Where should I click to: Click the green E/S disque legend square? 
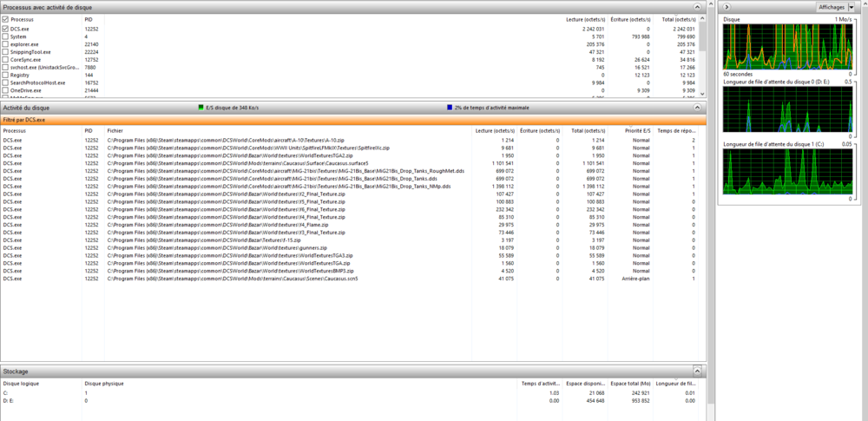[x=201, y=108]
